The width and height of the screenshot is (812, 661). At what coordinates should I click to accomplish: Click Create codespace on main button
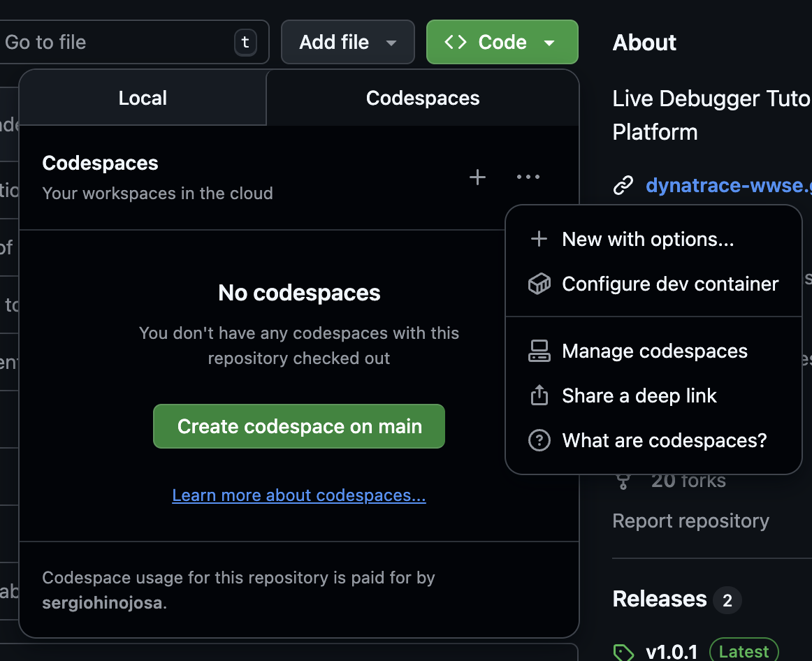[x=299, y=426]
